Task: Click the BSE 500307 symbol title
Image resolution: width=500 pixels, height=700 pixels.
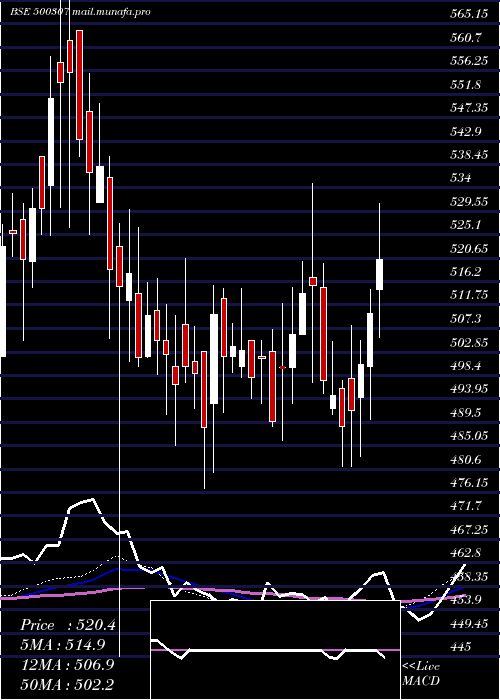Action: click(x=39, y=12)
